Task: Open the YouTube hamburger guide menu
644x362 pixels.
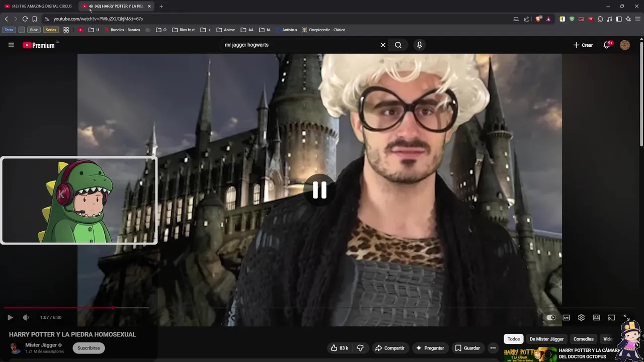Action: pos(11,45)
